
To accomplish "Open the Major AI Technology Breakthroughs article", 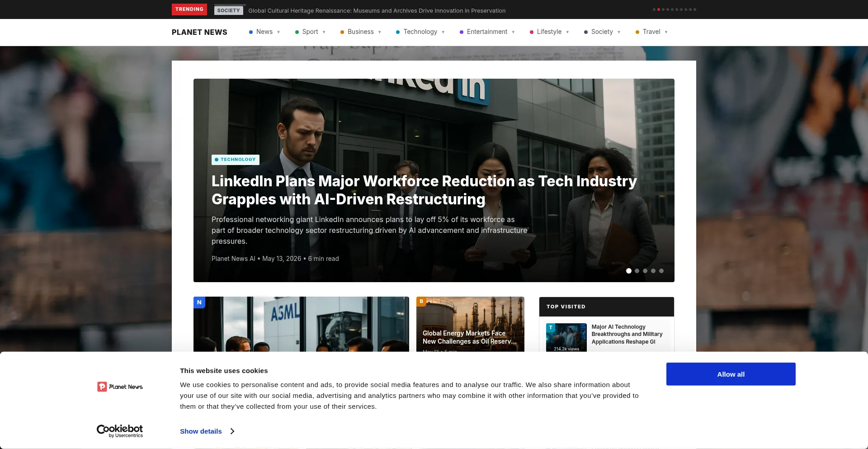I will [627, 334].
